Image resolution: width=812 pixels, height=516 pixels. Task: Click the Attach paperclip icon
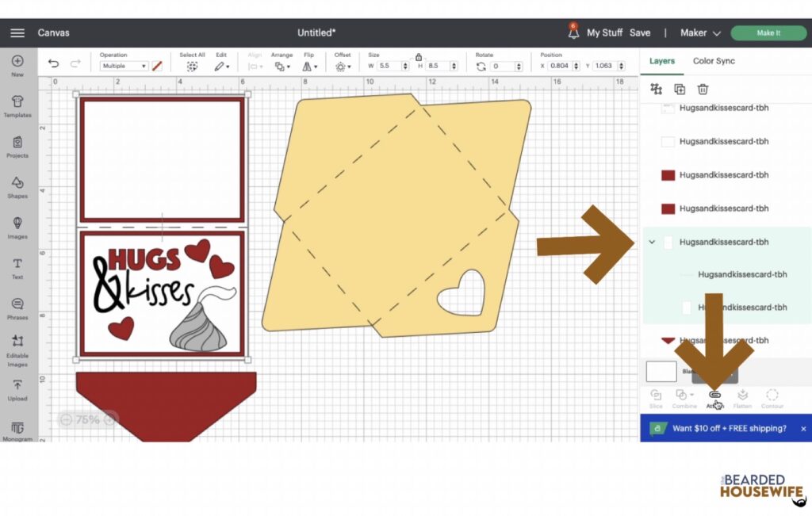coord(715,395)
